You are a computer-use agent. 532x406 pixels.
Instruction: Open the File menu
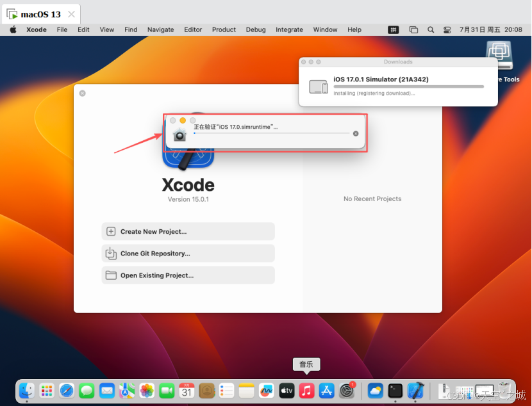pos(62,29)
